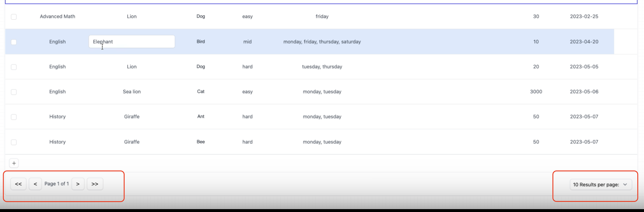
Task: Click the hard difficulty cell for Giraffe Ant
Action: (247, 116)
